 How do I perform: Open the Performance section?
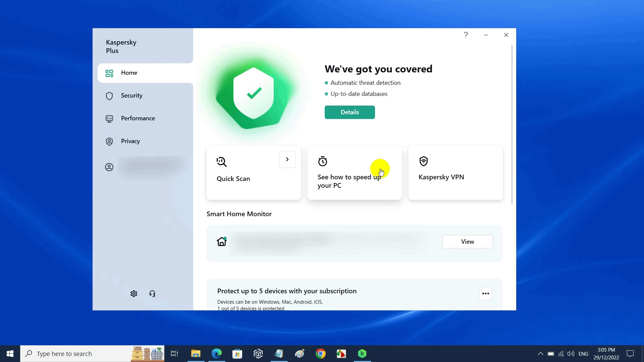138,118
